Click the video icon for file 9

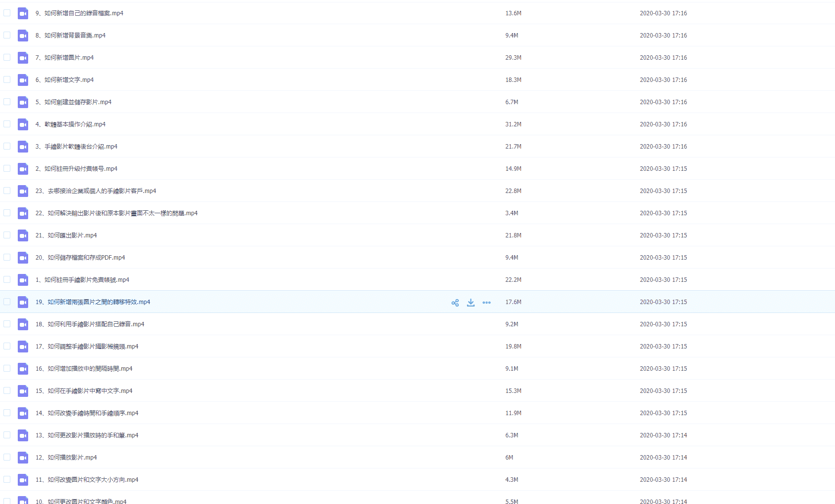coord(23,13)
